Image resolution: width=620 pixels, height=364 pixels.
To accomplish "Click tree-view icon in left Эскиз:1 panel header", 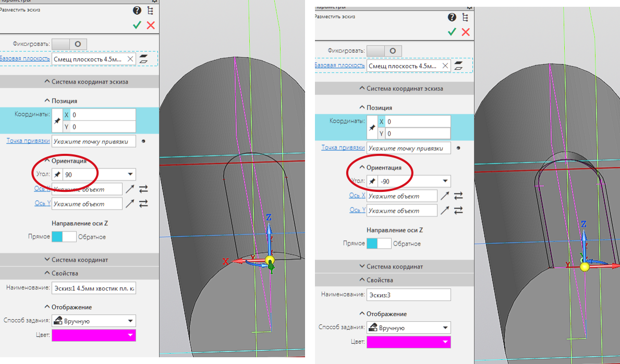I will tap(150, 10).
